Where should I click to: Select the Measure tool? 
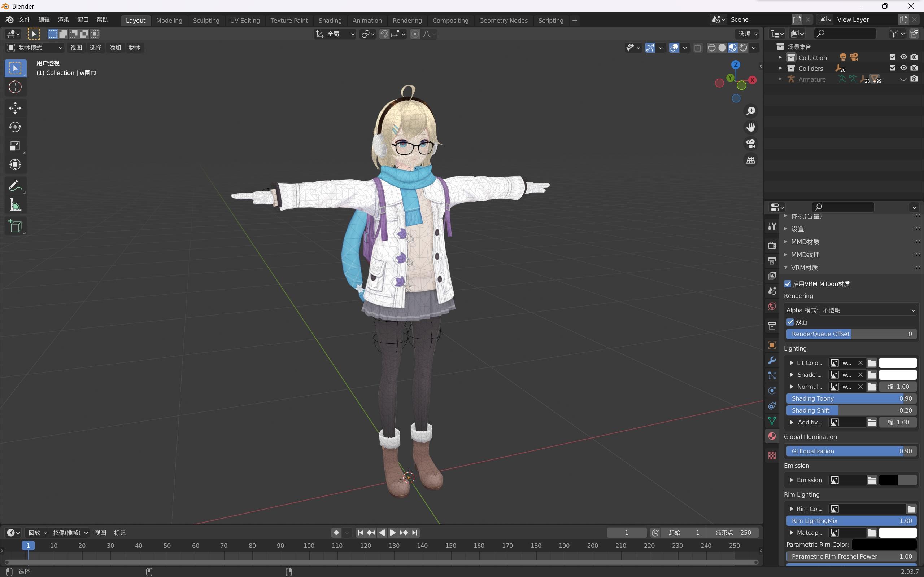(x=15, y=206)
